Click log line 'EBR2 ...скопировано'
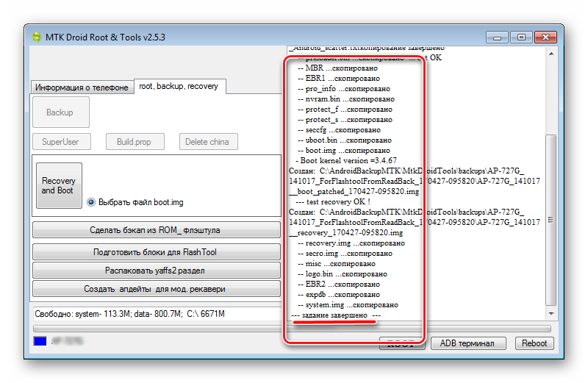The width and height of the screenshot is (588, 383). (339, 284)
